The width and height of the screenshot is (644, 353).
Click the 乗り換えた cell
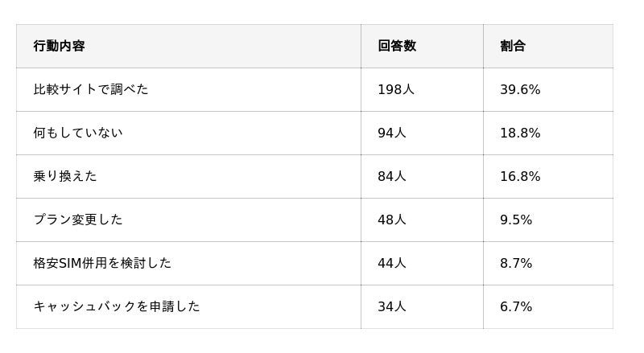tap(65, 176)
